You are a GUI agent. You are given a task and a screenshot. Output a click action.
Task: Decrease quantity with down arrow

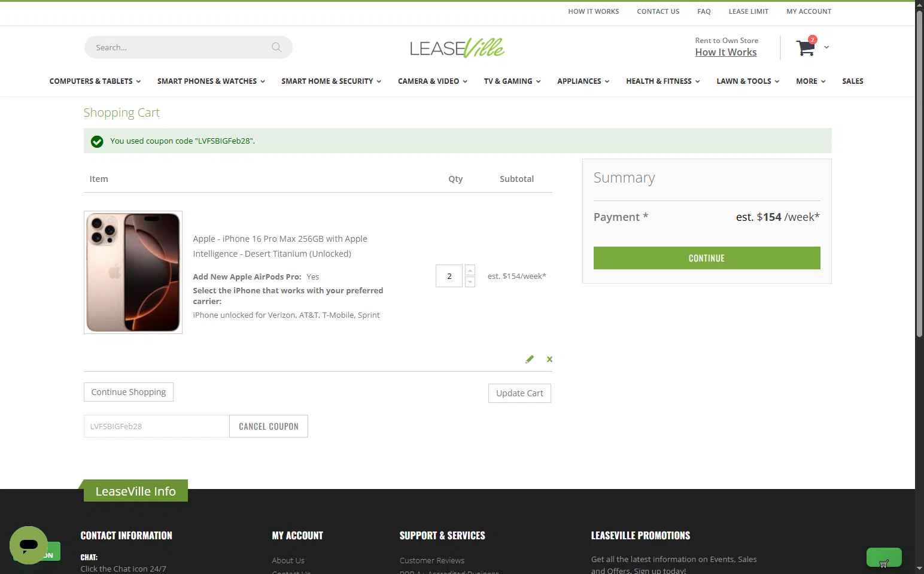point(470,282)
